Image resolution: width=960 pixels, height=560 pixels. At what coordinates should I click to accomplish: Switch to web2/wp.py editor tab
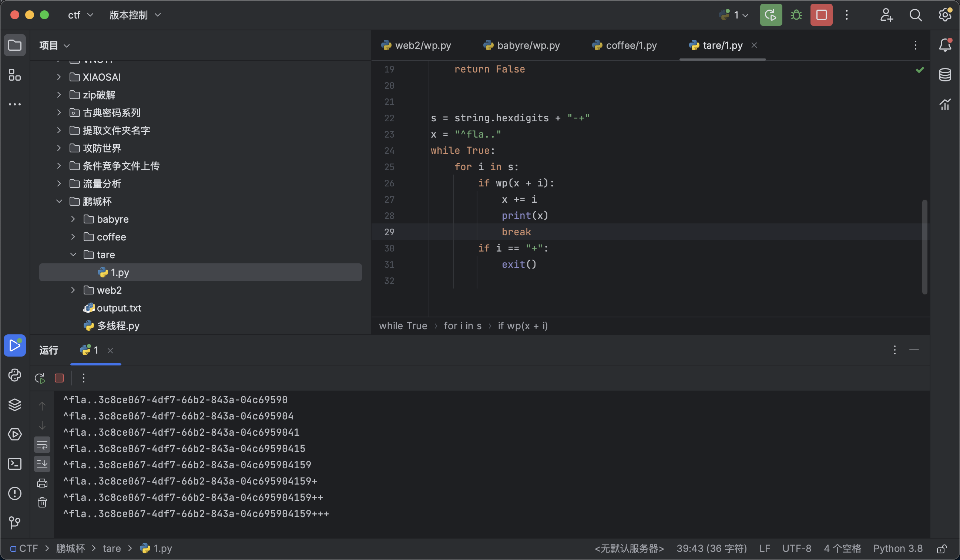416,45
